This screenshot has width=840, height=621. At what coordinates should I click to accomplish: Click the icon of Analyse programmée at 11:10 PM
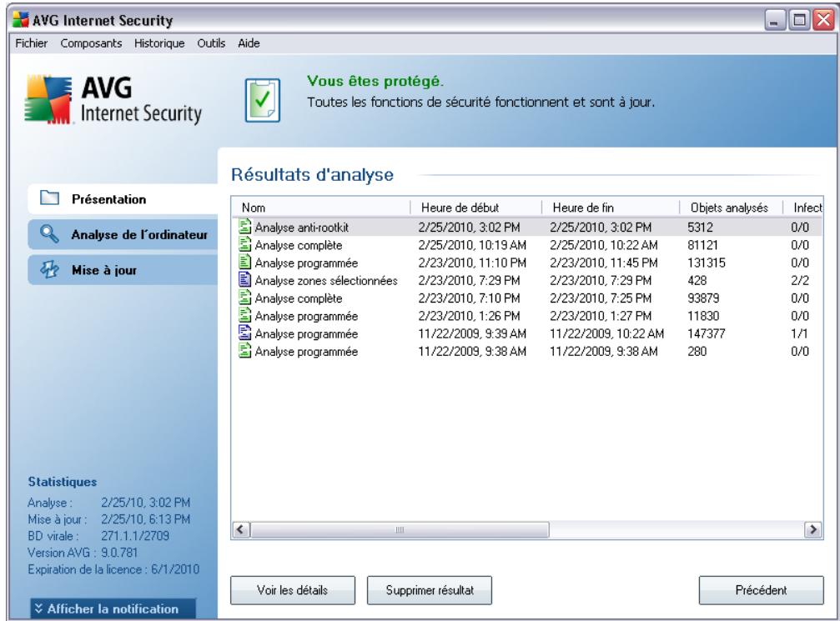pyautogui.click(x=244, y=263)
